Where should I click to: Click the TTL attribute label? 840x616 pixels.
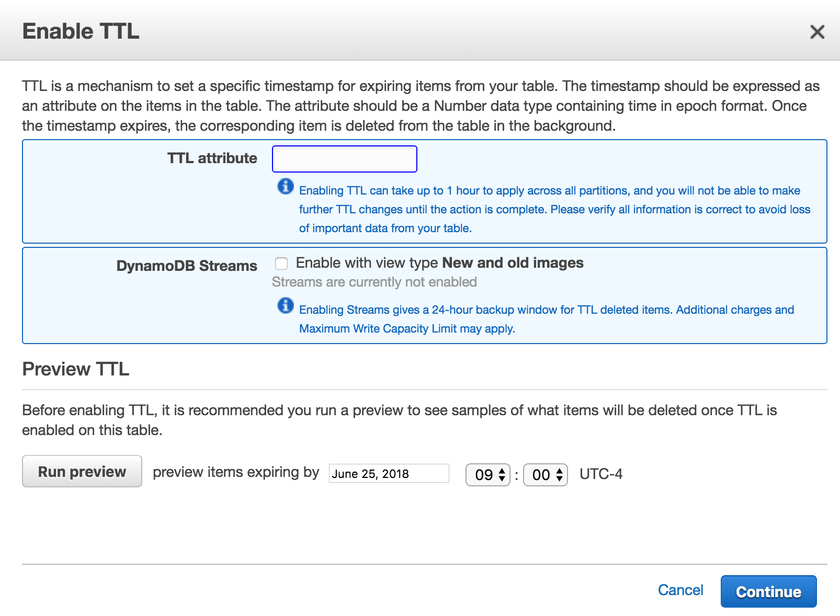click(x=212, y=158)
